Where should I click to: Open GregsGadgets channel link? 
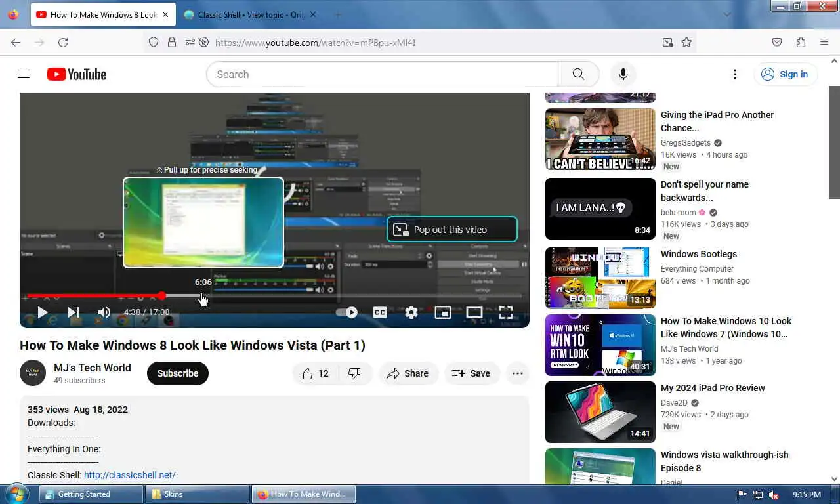(x=686, y=143)
